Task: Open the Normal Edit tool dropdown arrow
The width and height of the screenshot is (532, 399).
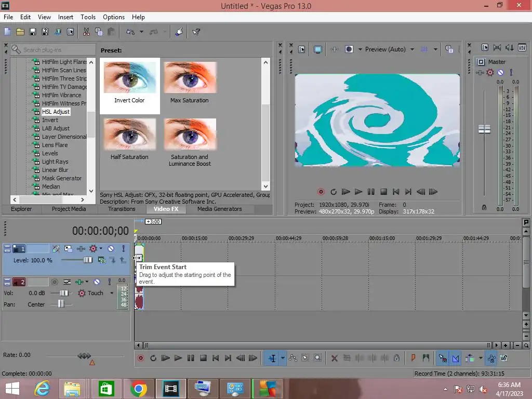Action: (x=283, y=358)
